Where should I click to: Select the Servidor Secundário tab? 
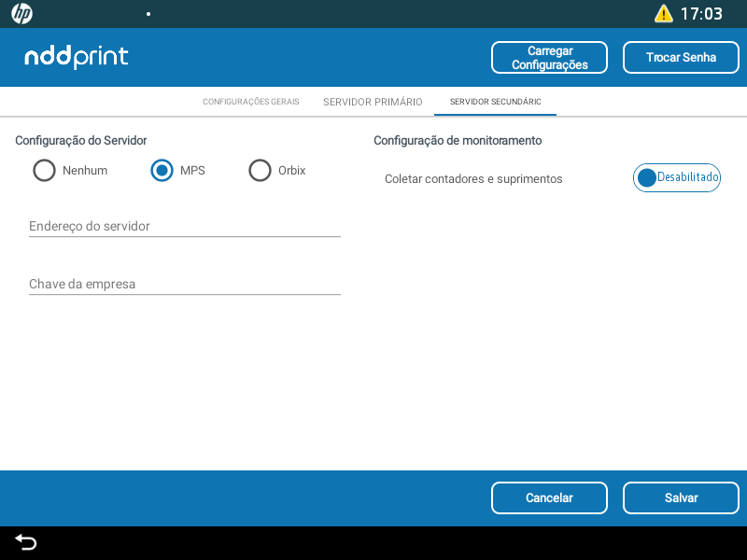coord(495,102)
